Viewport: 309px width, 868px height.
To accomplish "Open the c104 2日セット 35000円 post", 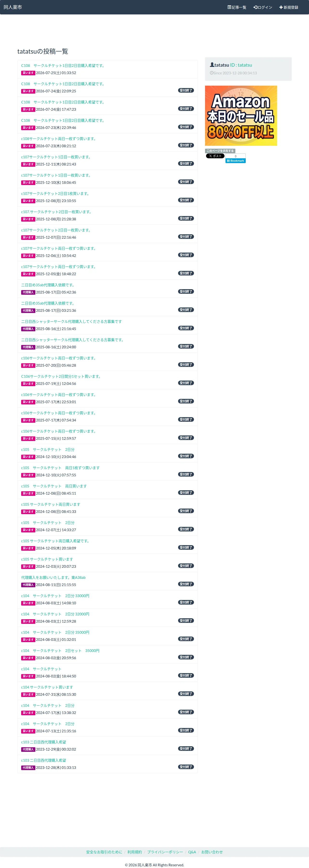I will [x=60, y=651].
